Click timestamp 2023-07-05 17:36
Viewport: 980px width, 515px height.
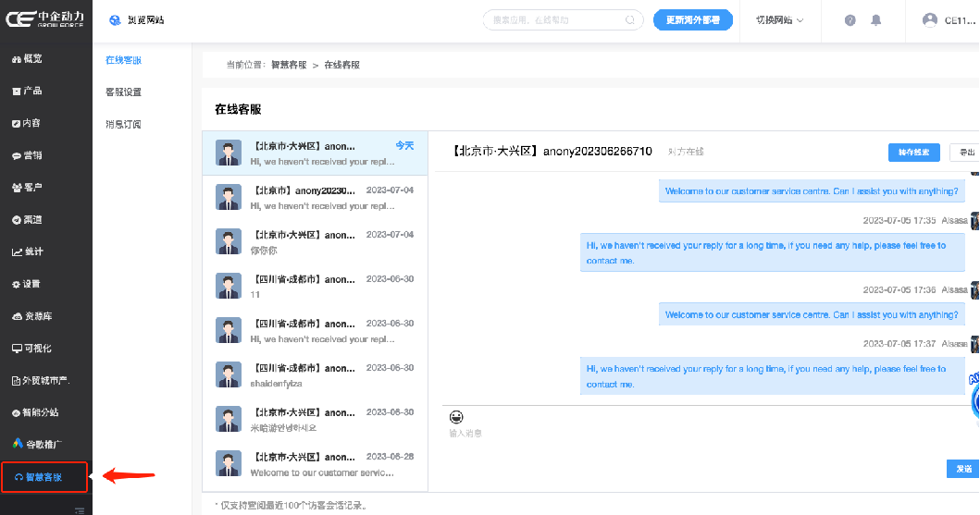pyautogui.click(x=899, y=289)
